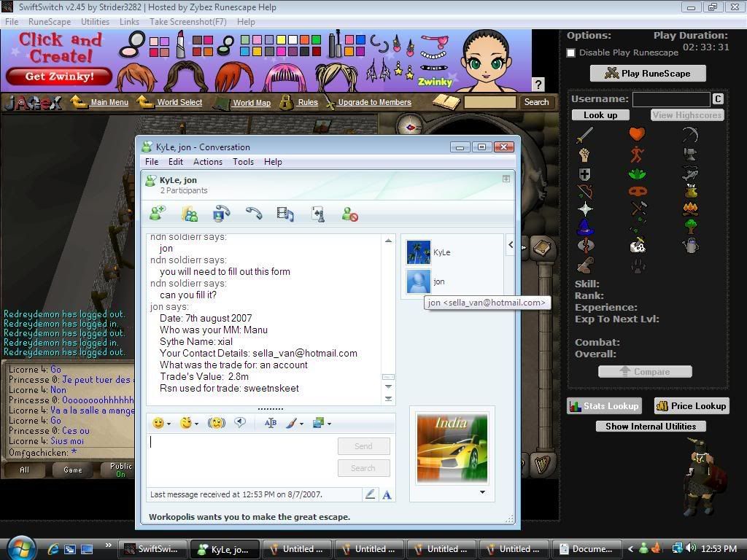Click the conversation header expand button
Image resolution: width=747 pixels, height=560 pixels.
pos(506,179)
